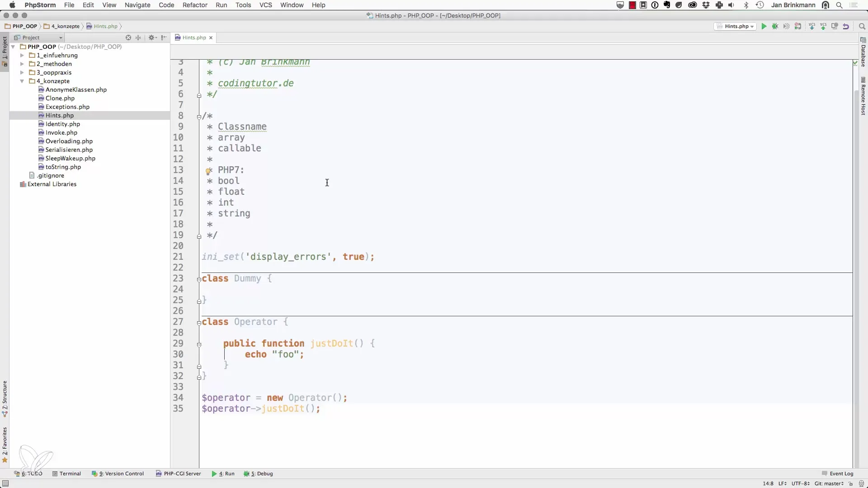Open the Terminal tool window
The height and width of the screenshot is (488, 868).
(66, 474)
